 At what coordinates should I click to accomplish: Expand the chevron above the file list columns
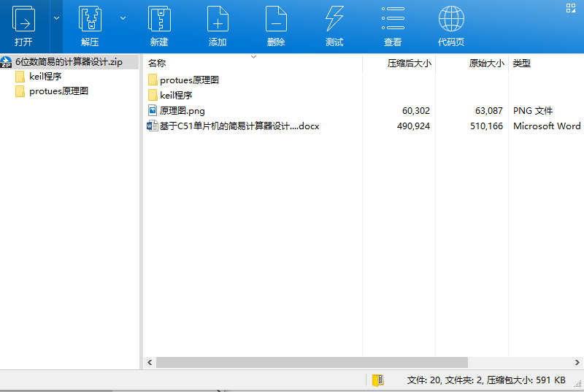253,56
